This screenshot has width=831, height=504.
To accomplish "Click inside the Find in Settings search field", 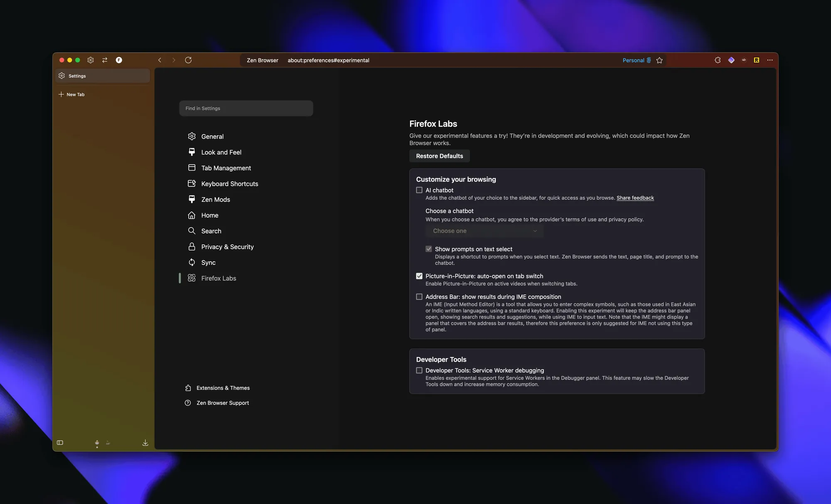I will (x=246, y=108).
